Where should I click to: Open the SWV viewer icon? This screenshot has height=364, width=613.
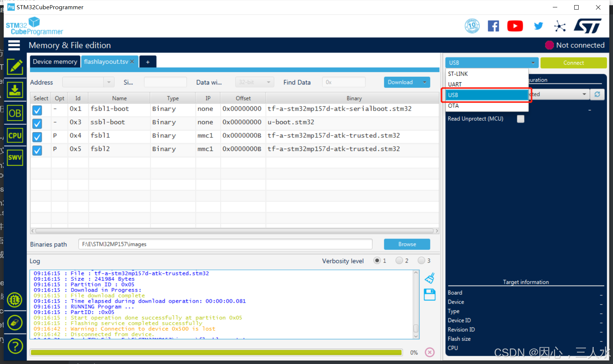click(15, 158)
